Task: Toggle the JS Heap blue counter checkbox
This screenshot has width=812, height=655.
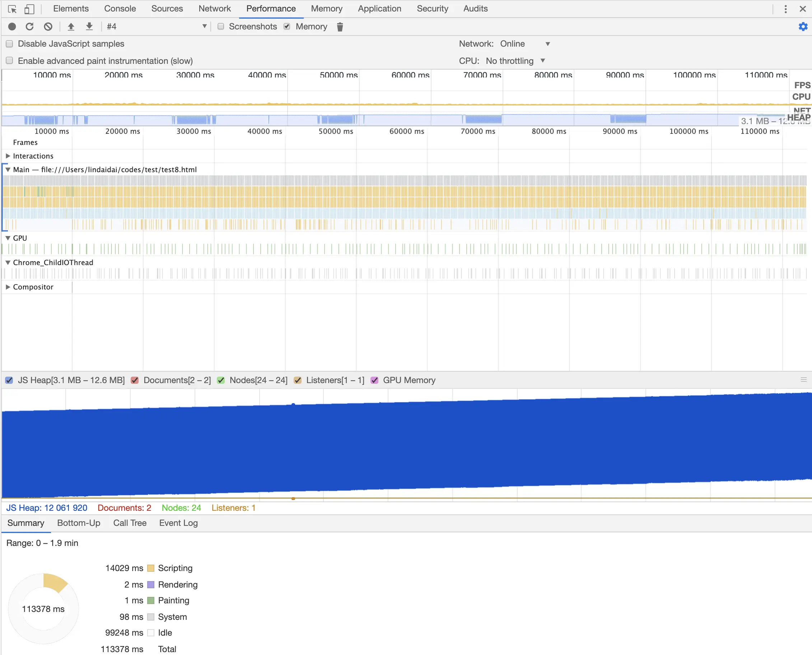Action: click(x=9, y=380)
